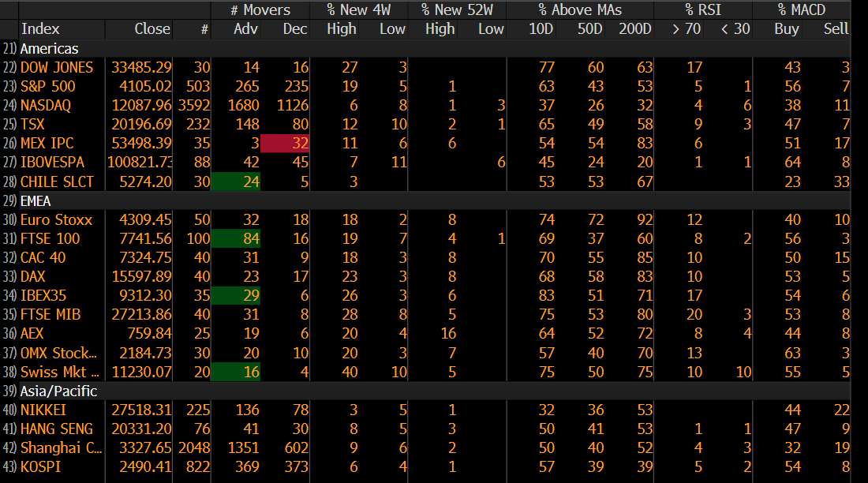
Task: Sort by the # members column header
Action: pos(204,29)
